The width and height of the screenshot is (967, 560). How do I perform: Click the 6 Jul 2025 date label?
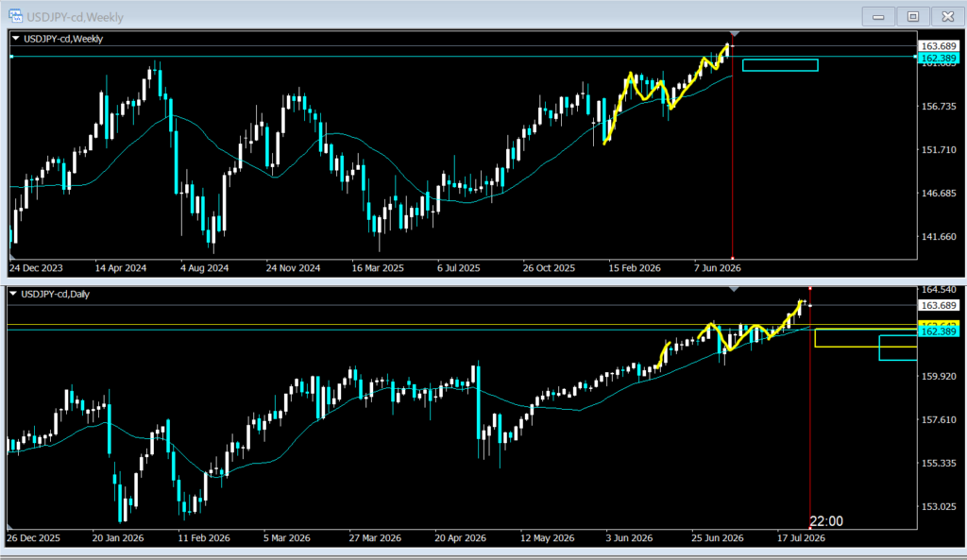coord(459,268)
